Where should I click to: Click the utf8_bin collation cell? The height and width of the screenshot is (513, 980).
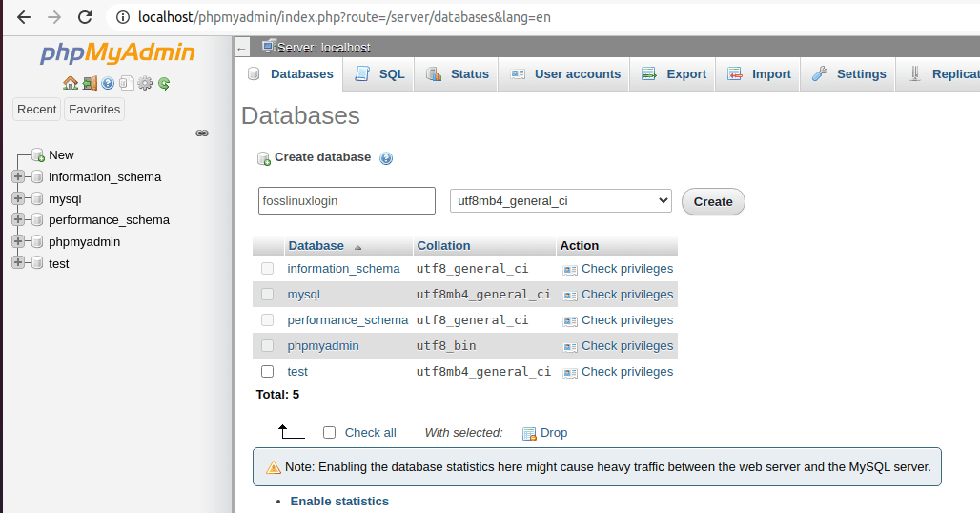[446, 345]
